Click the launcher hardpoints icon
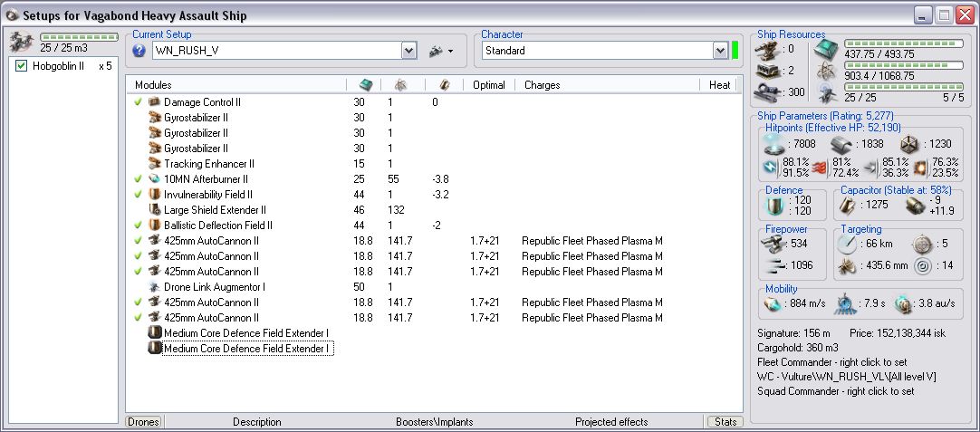This screenshot has width=980, height=432. (766, 70)
